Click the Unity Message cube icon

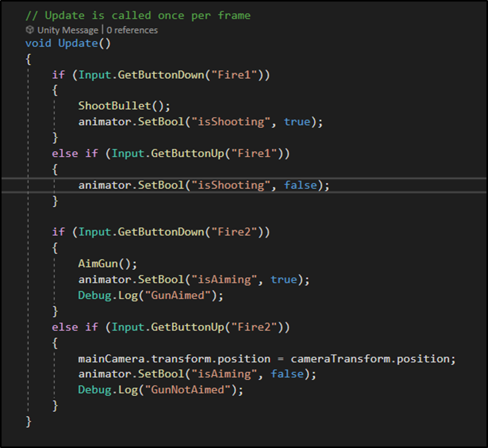click(x=30, y=30)
